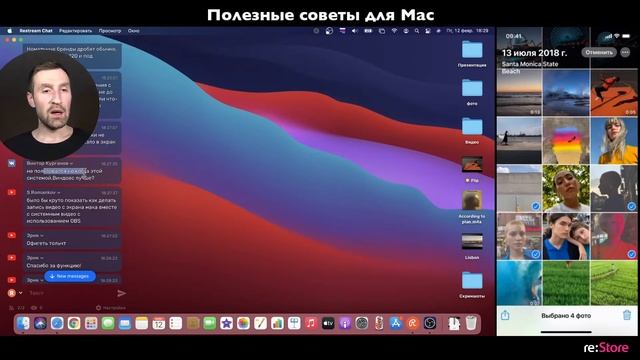The width and height of the screenshot is (640, 360).
Task: Select the girl with yellow jacket photo
Action: (614, 141)
